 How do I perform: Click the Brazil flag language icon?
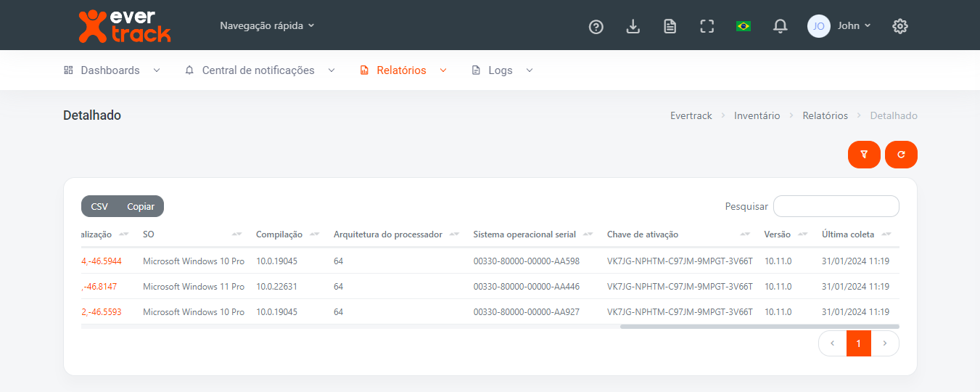click(744, 27)
